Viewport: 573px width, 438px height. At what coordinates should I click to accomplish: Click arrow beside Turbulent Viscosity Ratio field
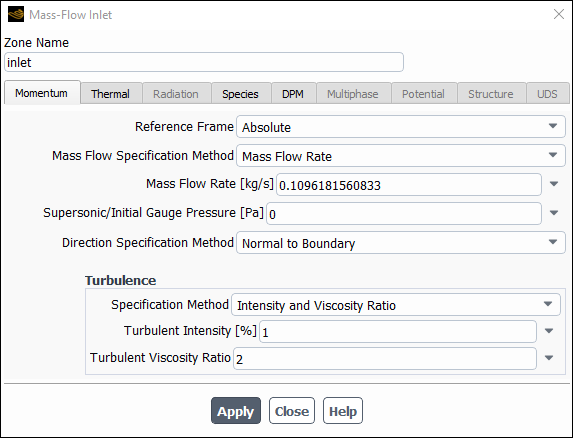coord(549,358)
